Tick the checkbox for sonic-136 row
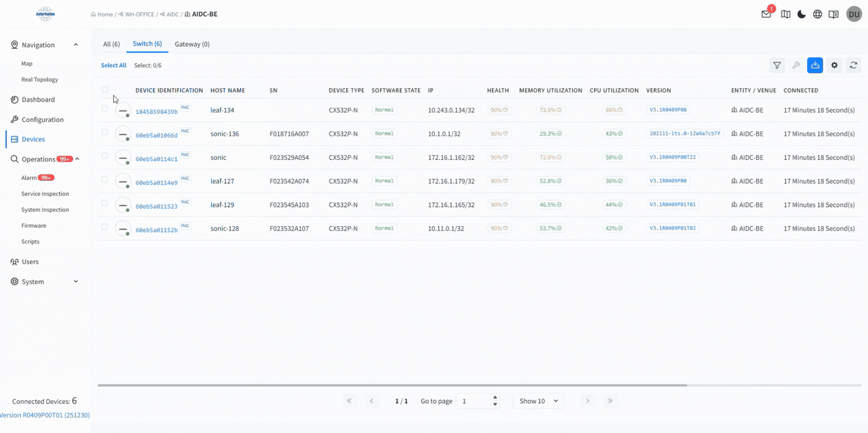Screen dimensions: 868x433 [105, 132]
